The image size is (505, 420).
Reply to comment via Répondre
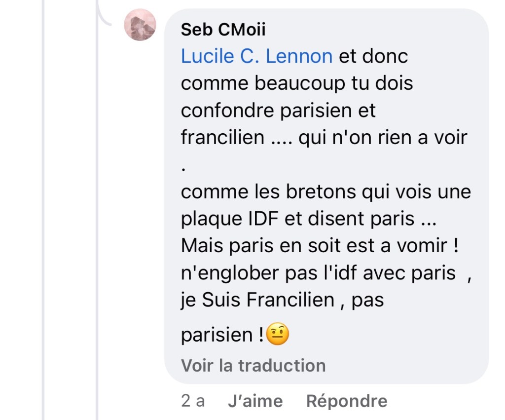point(346,401)
